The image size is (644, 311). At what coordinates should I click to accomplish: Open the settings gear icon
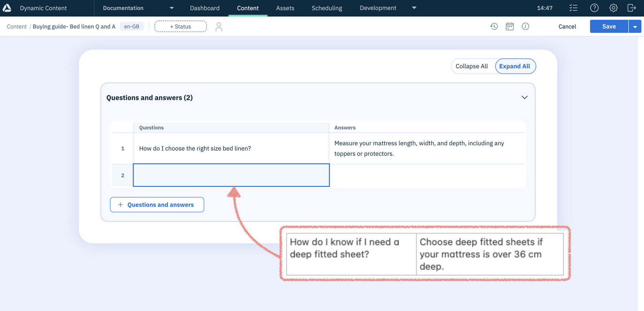click(x=613, y=8)
